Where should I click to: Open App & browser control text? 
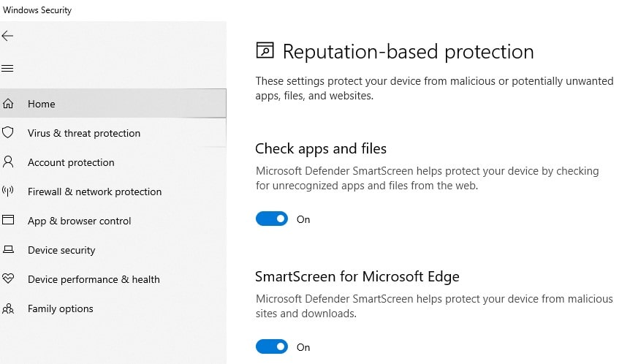pyautogui.click(x=80, y=221)
